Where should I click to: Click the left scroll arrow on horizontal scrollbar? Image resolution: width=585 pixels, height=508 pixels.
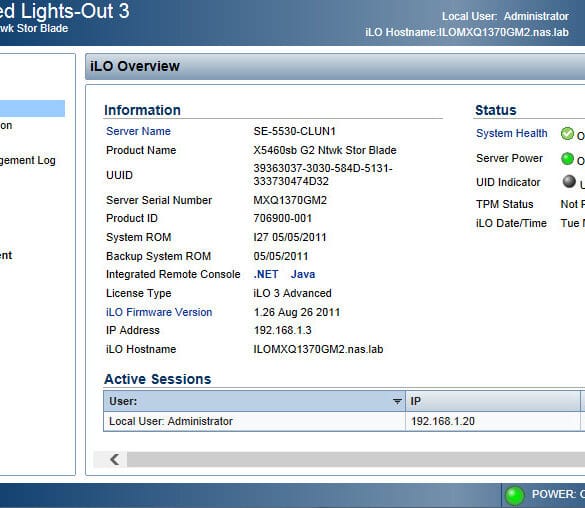tap(115, 459)
